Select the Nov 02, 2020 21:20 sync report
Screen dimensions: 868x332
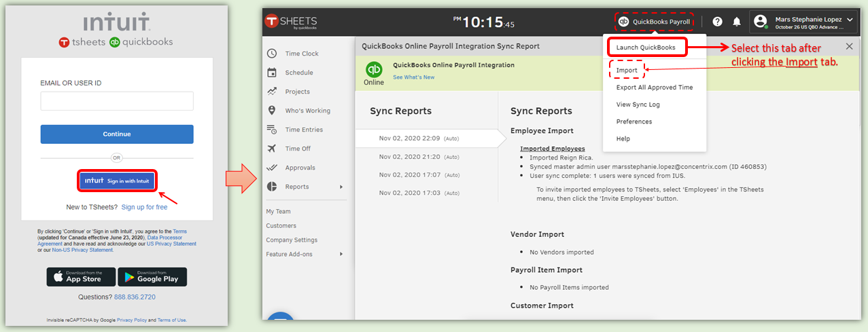pos(419,156)
